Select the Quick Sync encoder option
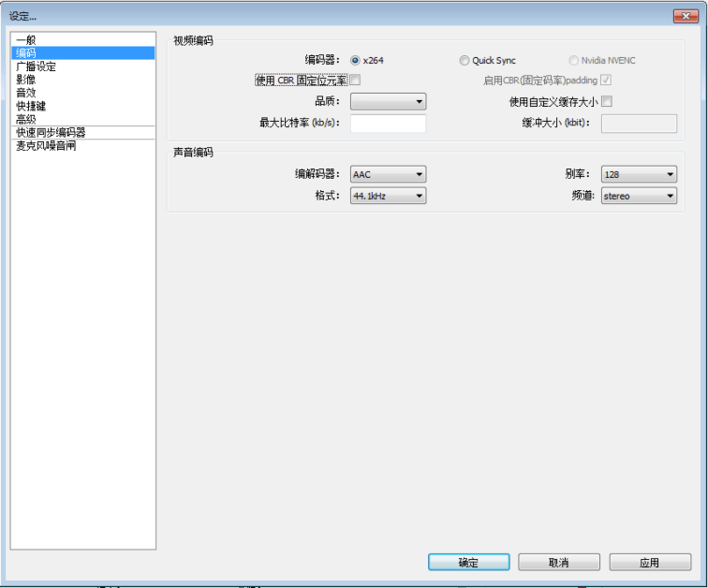Screen dimensions: 708x588 click(465, 61)
